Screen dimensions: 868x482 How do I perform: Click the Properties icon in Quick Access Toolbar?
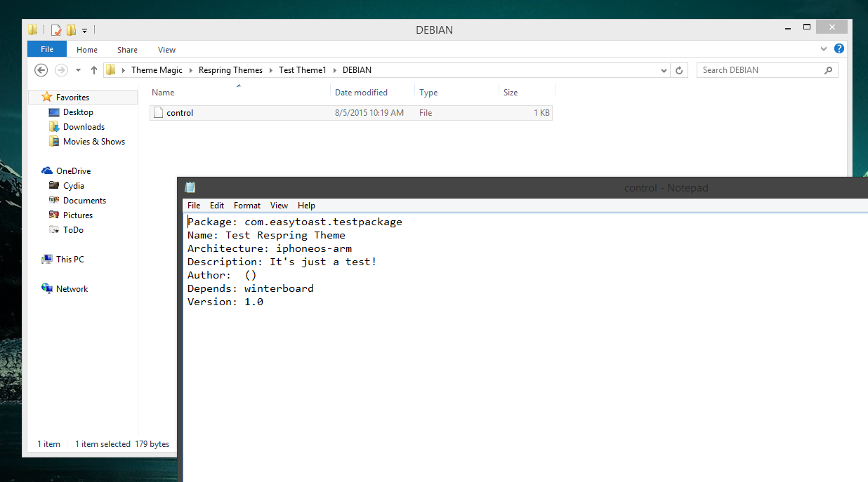(x=56, y=30)
